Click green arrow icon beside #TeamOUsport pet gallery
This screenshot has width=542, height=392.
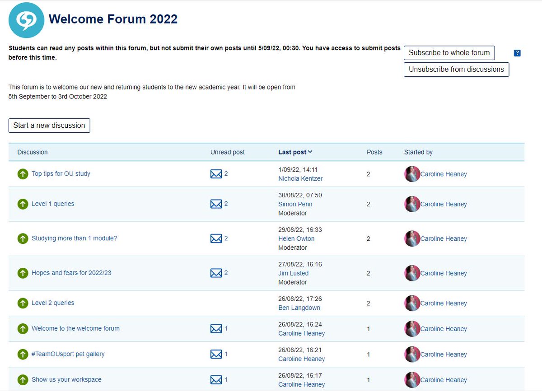(x=23, y=354)
